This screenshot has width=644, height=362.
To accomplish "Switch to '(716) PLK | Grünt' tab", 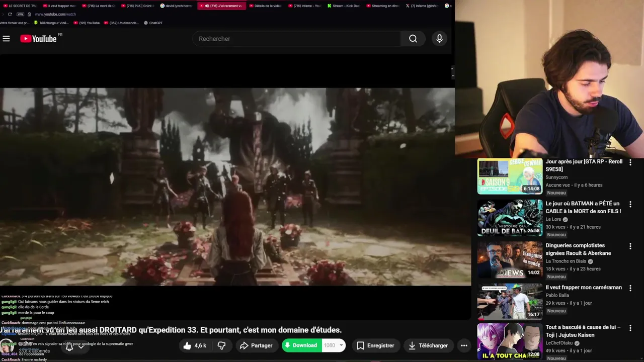I will (x=138, y=6).
